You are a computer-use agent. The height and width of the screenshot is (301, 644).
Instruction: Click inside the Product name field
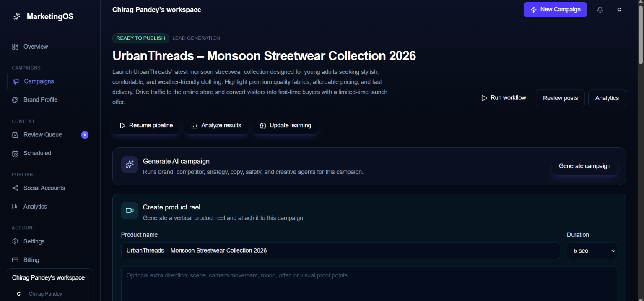click(x=340, y=251)
